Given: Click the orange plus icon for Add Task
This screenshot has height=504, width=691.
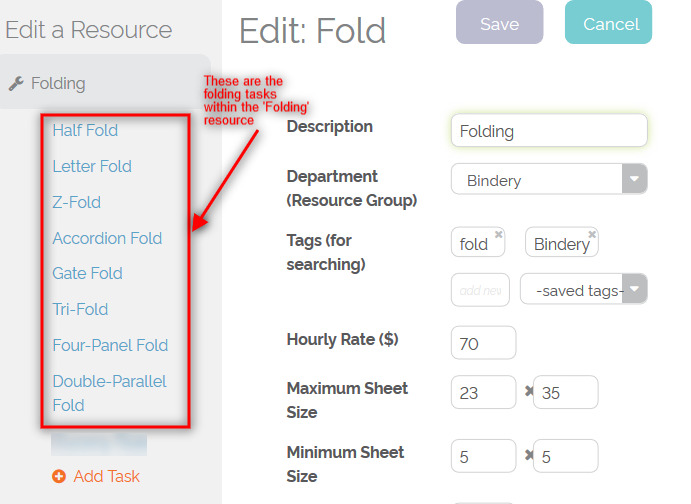Looking at the screenshot, I should click(x=59, y=477).
